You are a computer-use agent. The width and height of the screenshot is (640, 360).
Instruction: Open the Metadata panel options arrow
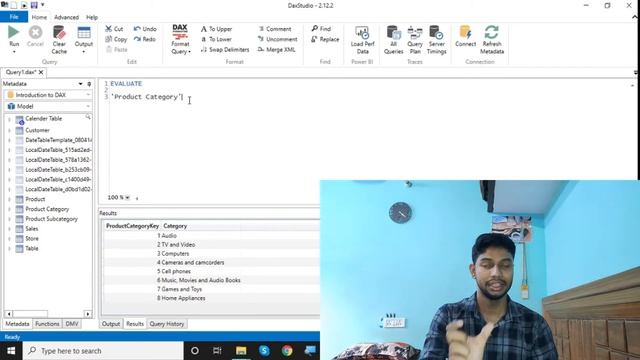80,84
